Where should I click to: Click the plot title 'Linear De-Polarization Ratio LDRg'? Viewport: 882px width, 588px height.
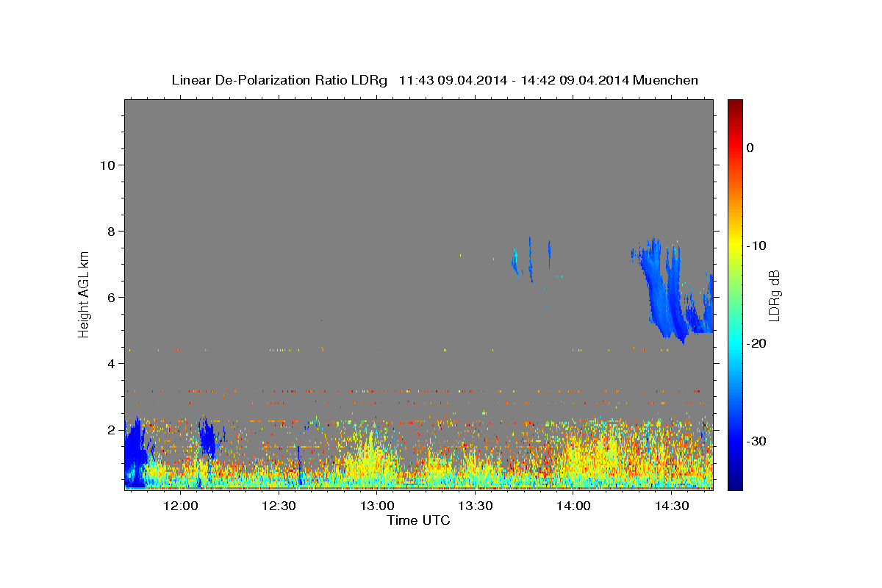(279, 80)
